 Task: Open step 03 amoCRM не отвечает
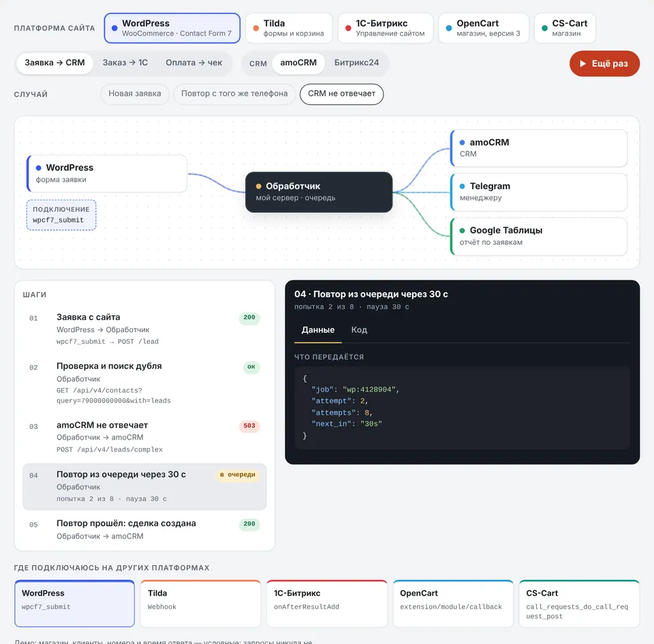(x=144, y=437)
